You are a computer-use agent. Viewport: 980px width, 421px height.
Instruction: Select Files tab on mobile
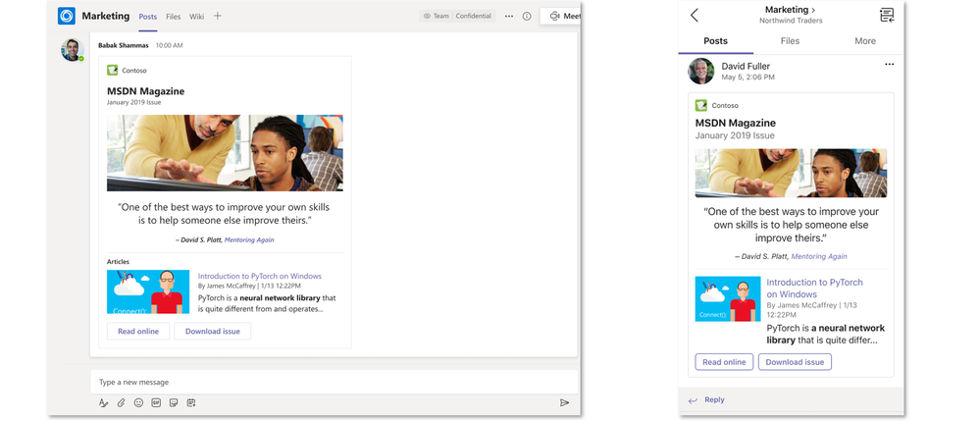pos(790,40)
